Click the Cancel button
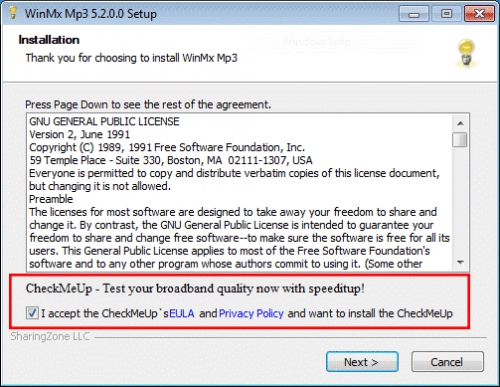The height and width of the screenshot is (387, 500). coord(447,362)
